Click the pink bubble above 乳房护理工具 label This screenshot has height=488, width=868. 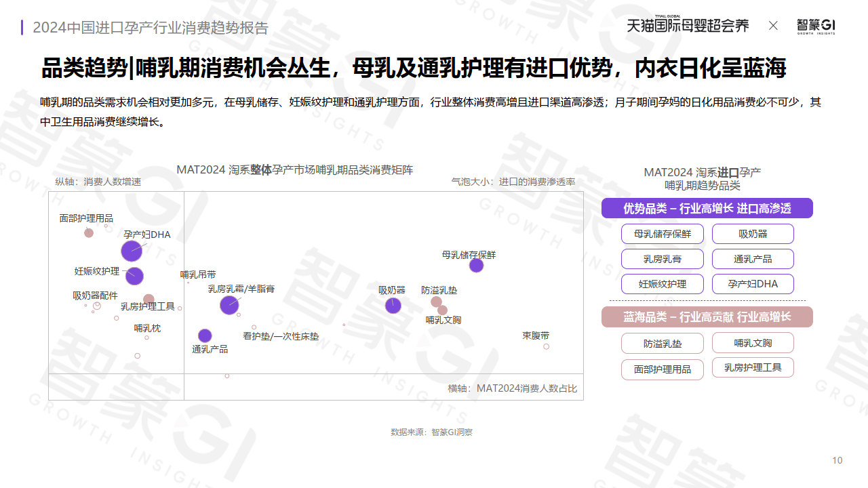coord(149,299)
